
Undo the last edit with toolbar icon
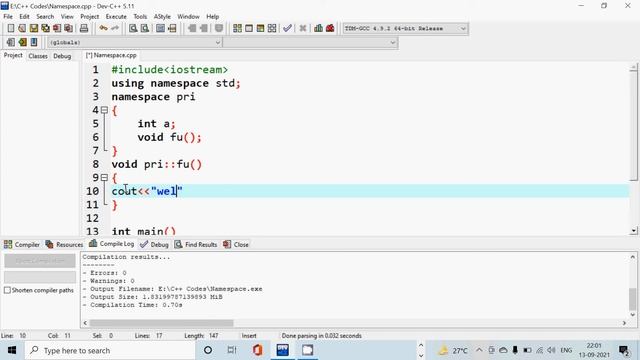tap(103, 28)
